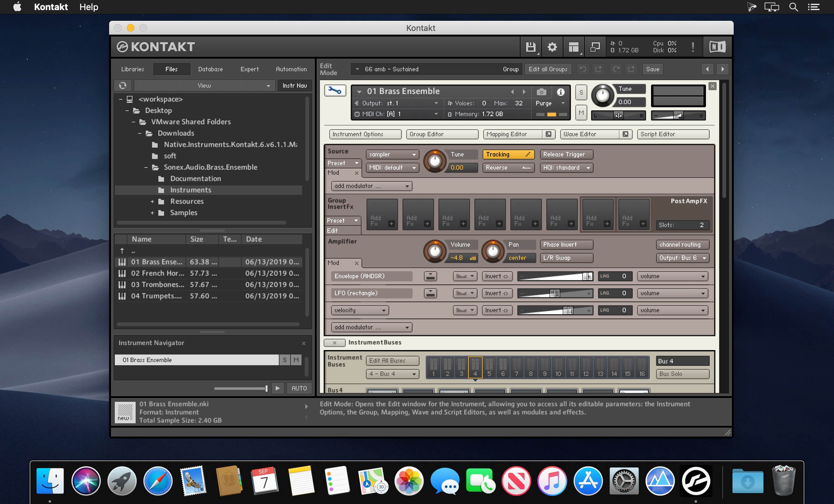The width and height of the screenshot is (834, 504).
Task: Open the velocity modulator source dropdown
Action: (x=360, y=310)
